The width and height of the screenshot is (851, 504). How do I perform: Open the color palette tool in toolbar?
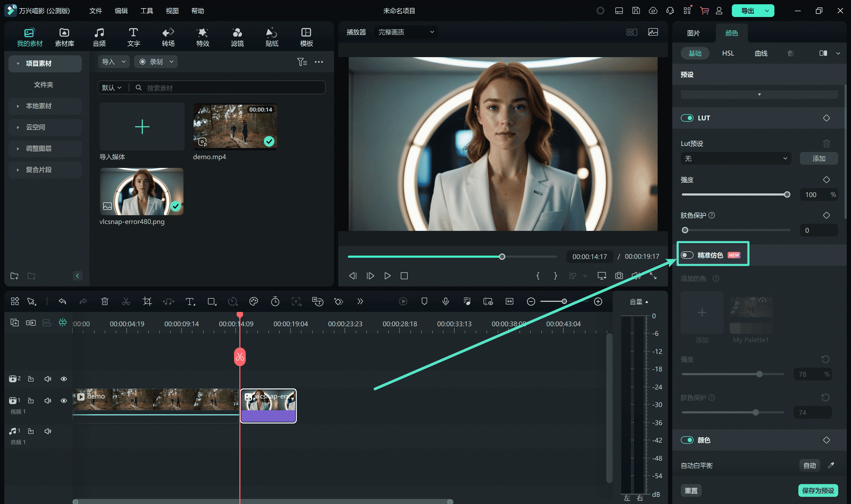pyautogui.click(x=253, y=301)
